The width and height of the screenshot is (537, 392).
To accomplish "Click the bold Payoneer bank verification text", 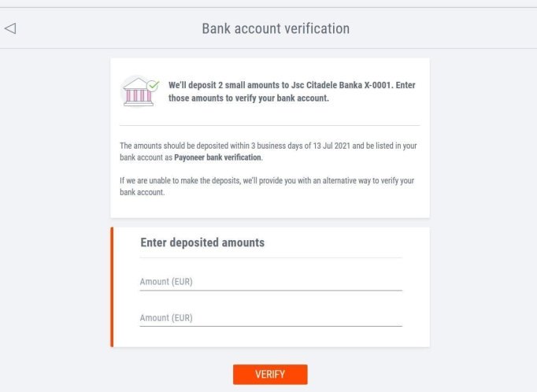I will point(217,157).
